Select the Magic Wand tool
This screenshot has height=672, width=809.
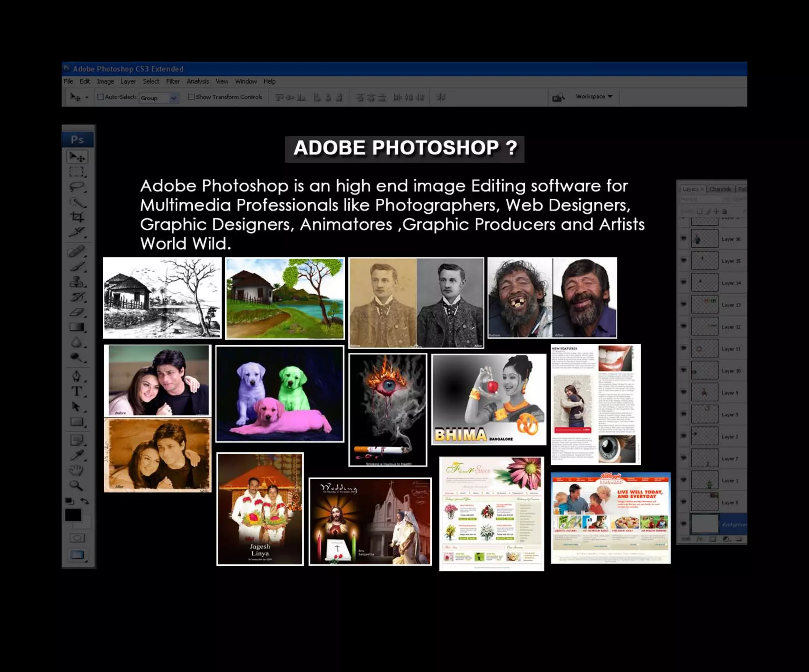click(77, 202)
